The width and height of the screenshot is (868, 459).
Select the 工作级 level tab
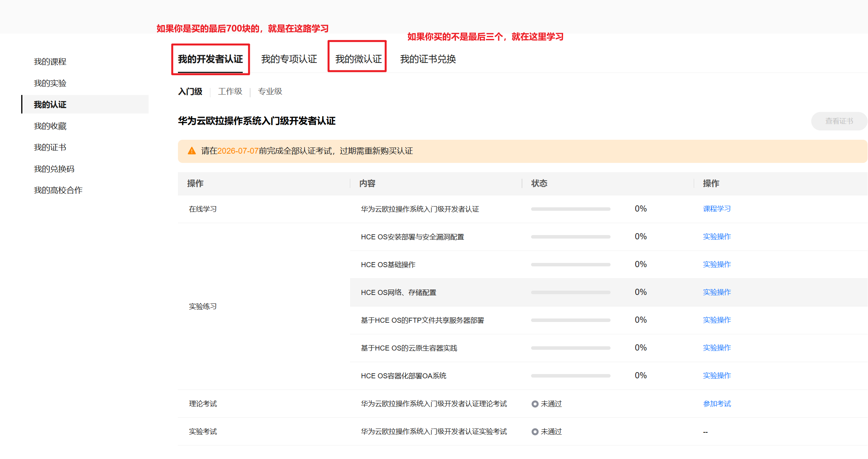[230, 91]
